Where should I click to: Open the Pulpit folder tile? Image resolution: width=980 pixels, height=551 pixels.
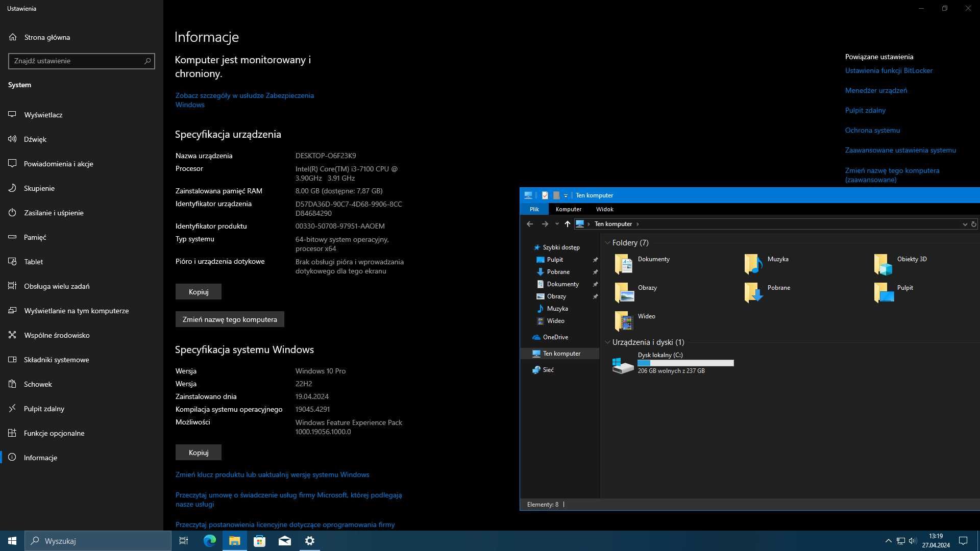point(893,293)
